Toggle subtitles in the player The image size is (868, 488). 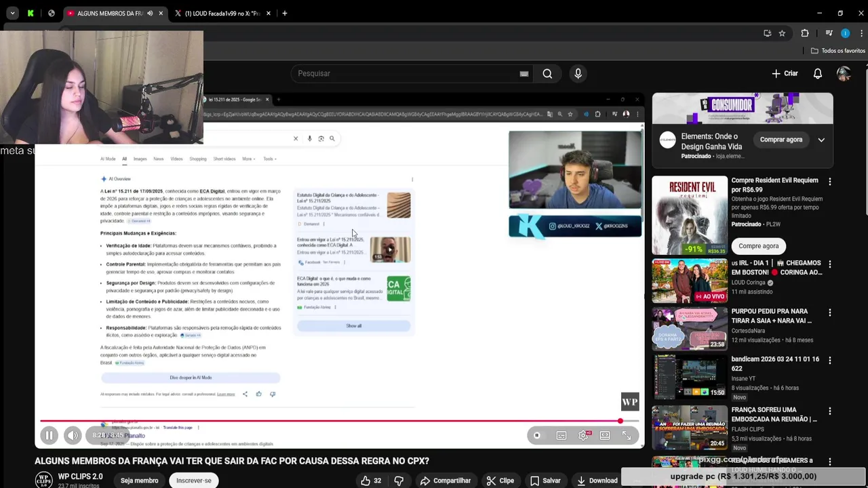[561, 436]
